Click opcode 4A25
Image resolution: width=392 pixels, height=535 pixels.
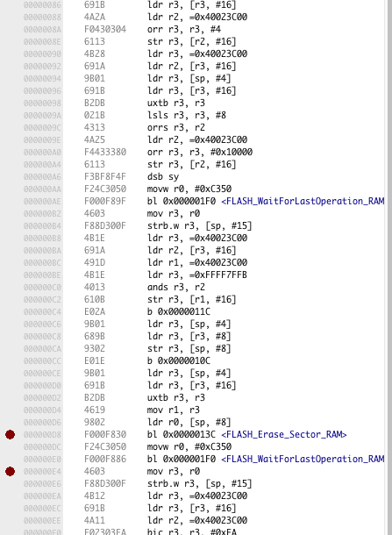95,140
